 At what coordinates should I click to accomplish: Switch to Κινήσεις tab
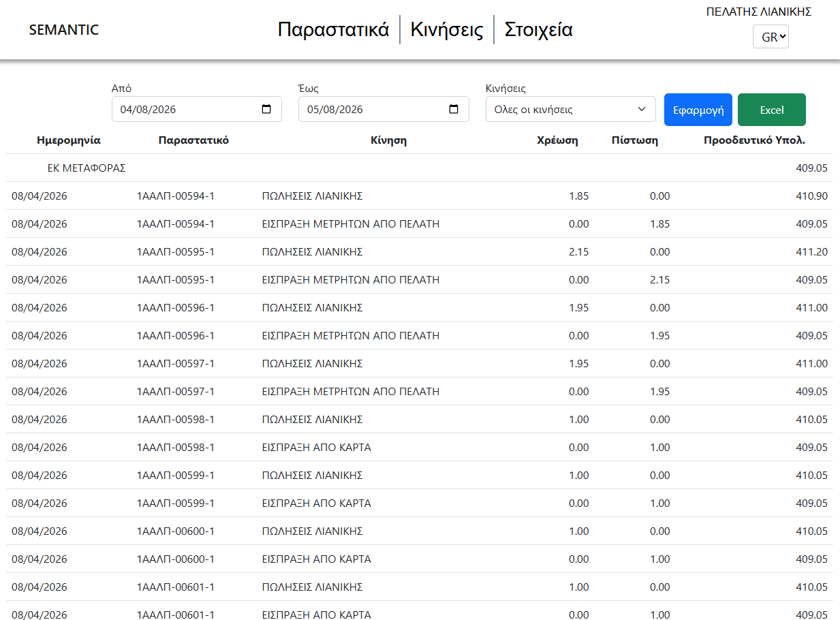click(447, 30)
